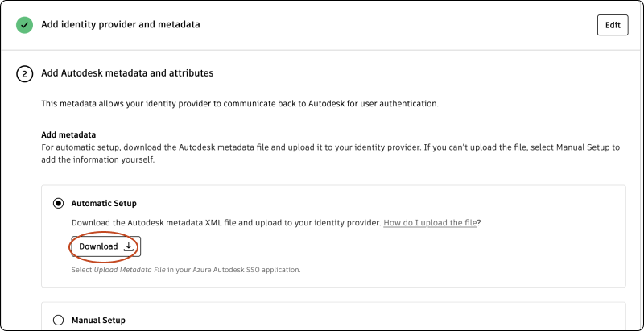Click the "This metadata allows your identity provider" text
Image resolution: width=644 pixels, height=331 pixels.
pyautogui.click(x=239, y=104)
